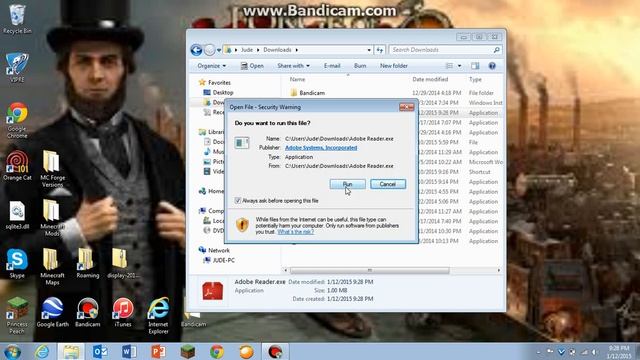Sort by the Name column header
The width and height of the screenshot is (640, 360).
click(x=298, y=80)
